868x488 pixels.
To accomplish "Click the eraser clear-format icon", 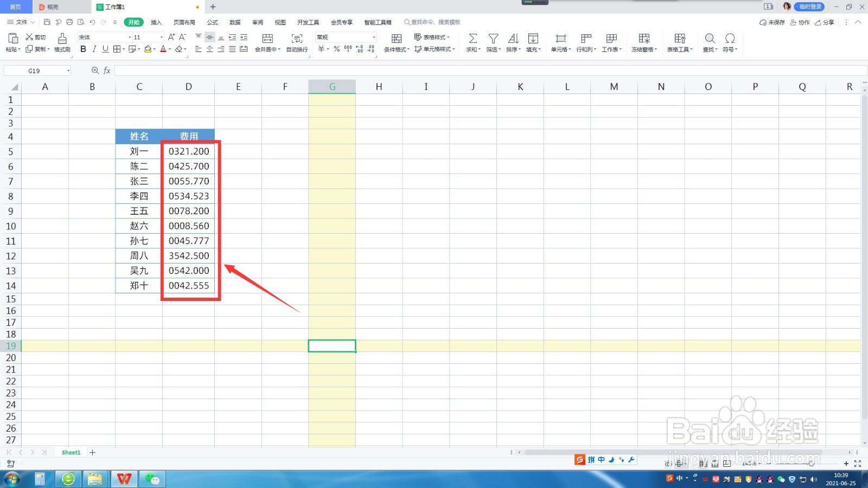I will click(179, 49).
